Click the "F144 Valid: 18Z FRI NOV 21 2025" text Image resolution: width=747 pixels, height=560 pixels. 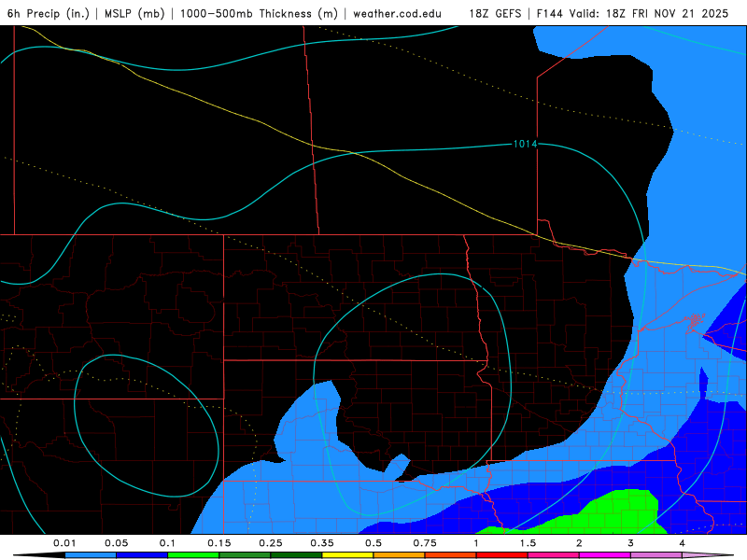632,13
